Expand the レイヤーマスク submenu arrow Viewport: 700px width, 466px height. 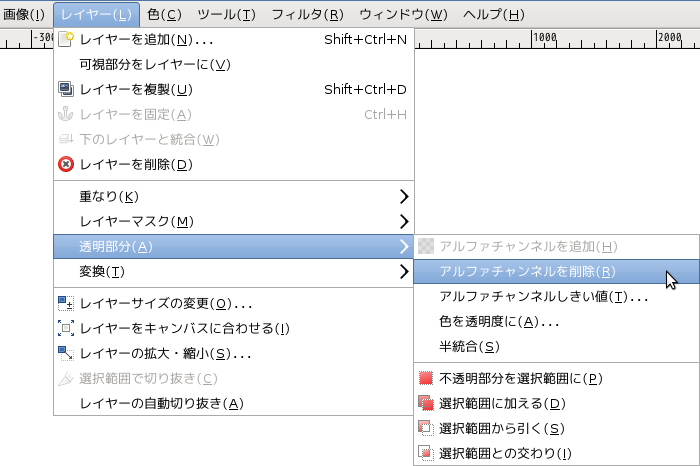tap(404, 221)
